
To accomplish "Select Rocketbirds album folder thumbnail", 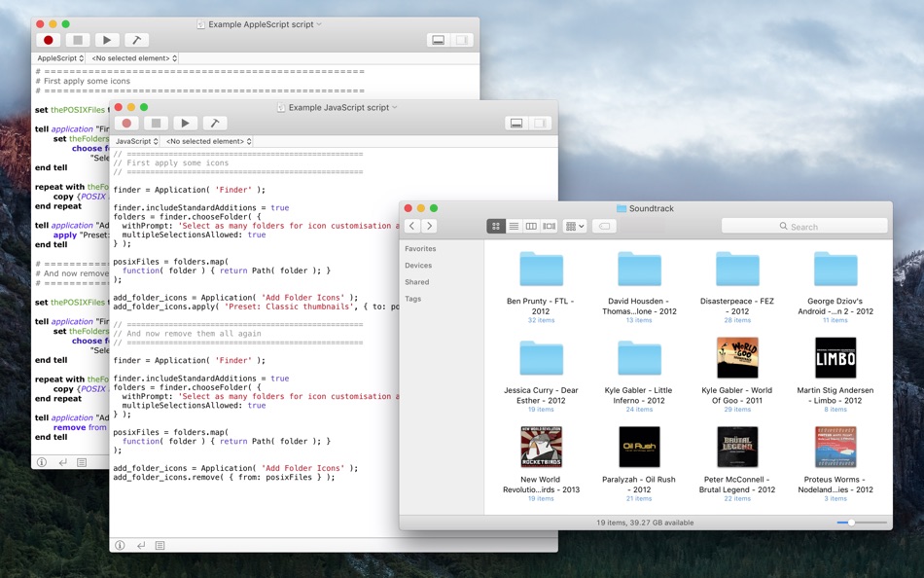I will [x=541, y=447].
